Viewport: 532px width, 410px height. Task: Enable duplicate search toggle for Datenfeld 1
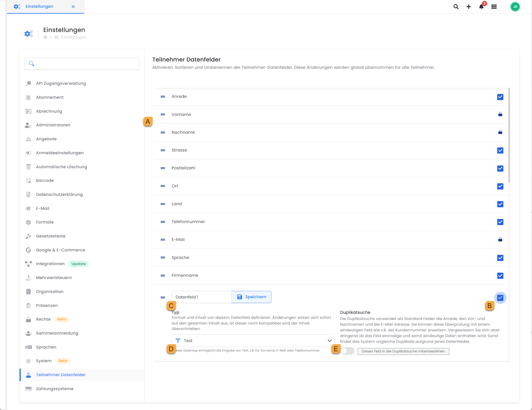pos(347,351)
